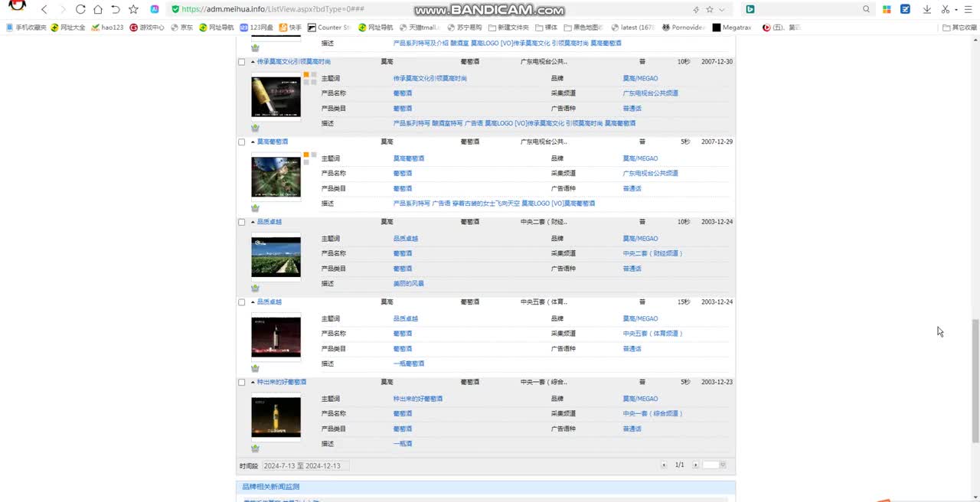Click basket icon under 中央二套 品质卓越 thumbnail
The width and height of the screenshot is (980, 502).
(x=255, y=288)
